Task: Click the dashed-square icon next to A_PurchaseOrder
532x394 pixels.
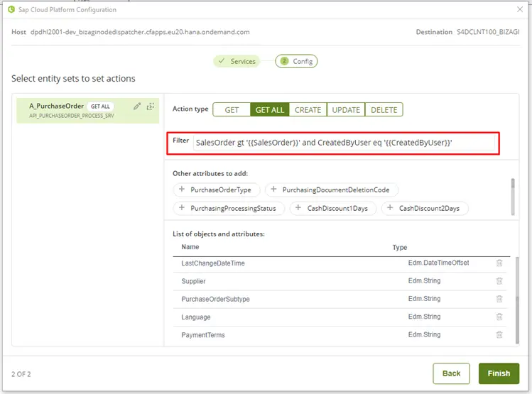Action: point(151,106)
